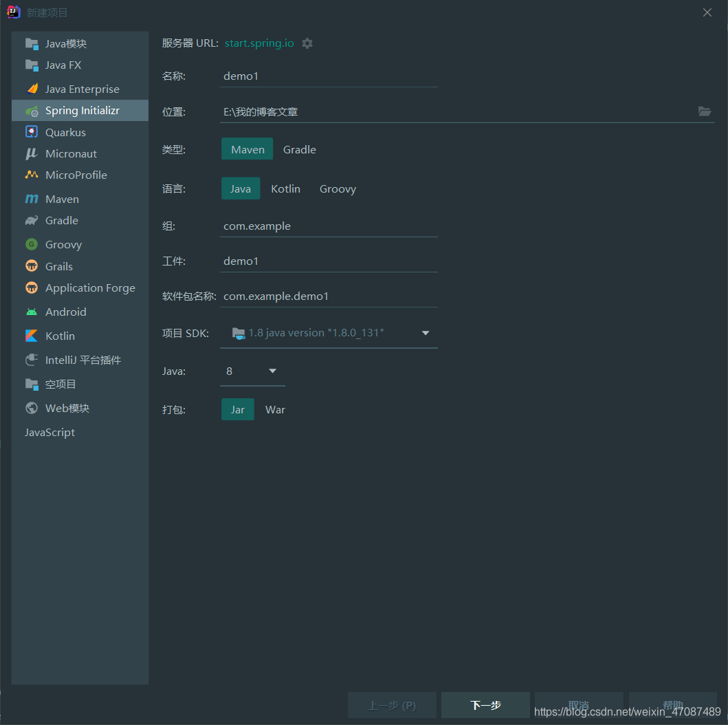Open the Grails project type
The width and height of the screenshot is (728, 725).
pos(60,266)
